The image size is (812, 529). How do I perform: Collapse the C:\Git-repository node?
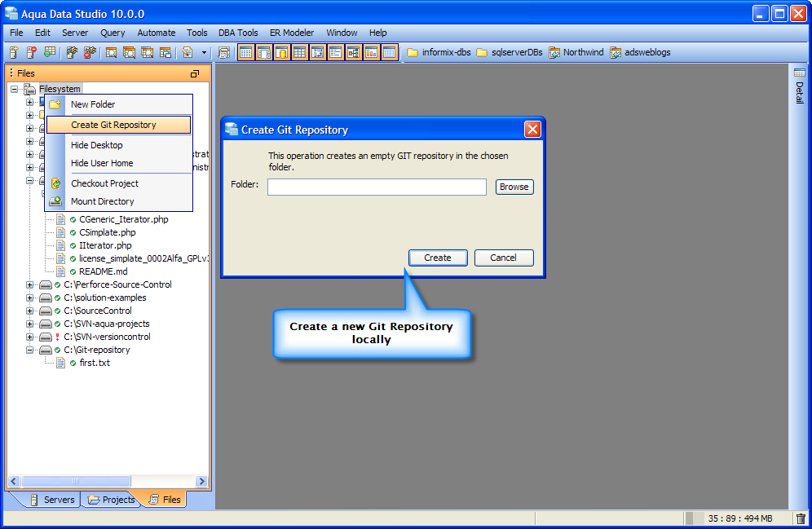[30, 350]
